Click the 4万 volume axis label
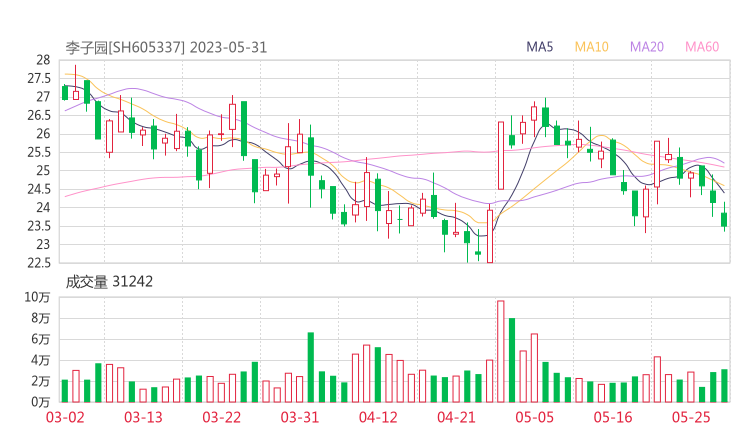The image size is (740, 440). click(41, 360)
